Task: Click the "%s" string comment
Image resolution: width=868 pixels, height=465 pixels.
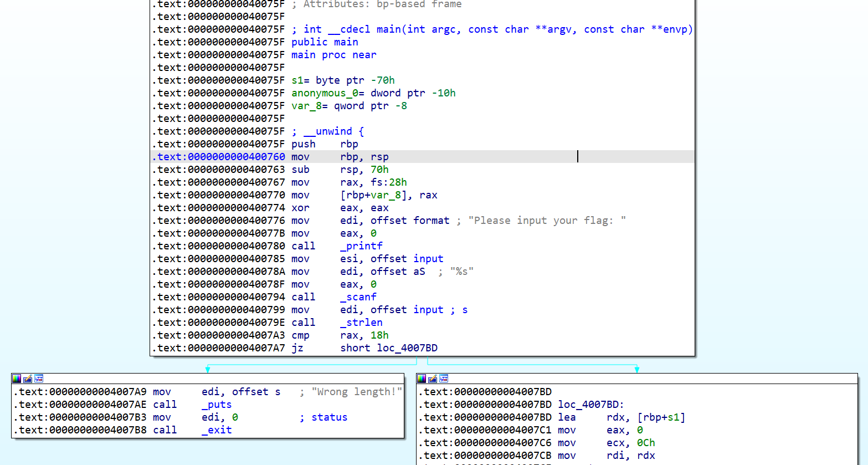Action: tap(462, 272)
